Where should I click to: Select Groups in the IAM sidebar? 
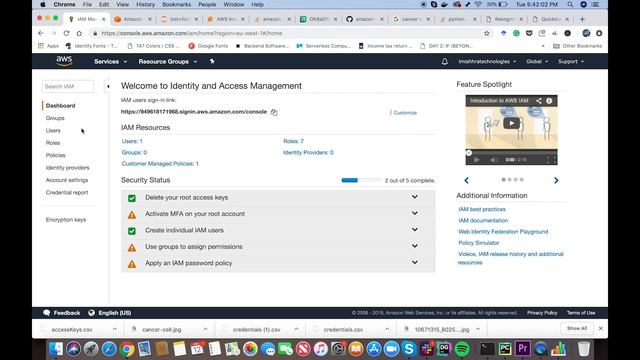[x=55, y=118]
